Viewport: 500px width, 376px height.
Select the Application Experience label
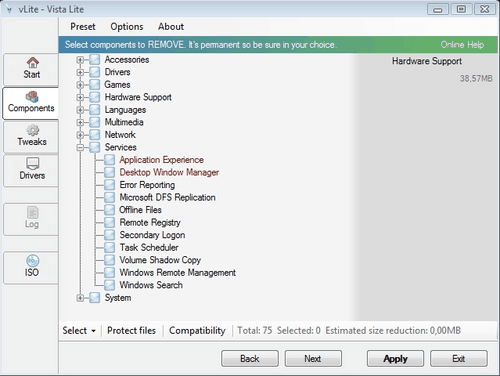161,160
